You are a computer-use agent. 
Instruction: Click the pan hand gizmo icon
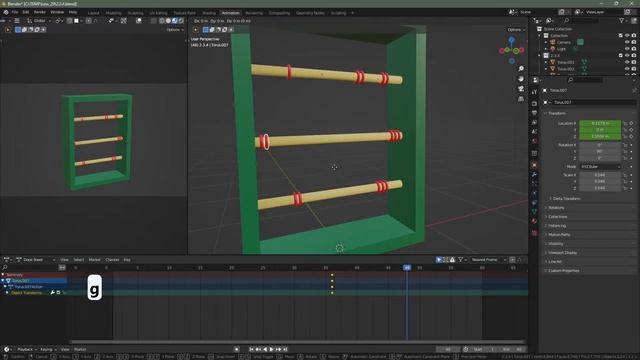pos(521,79)
